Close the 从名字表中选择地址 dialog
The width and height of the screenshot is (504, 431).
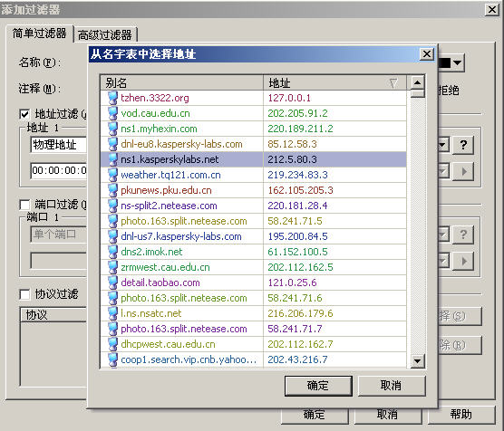click(x=427, y=54)
